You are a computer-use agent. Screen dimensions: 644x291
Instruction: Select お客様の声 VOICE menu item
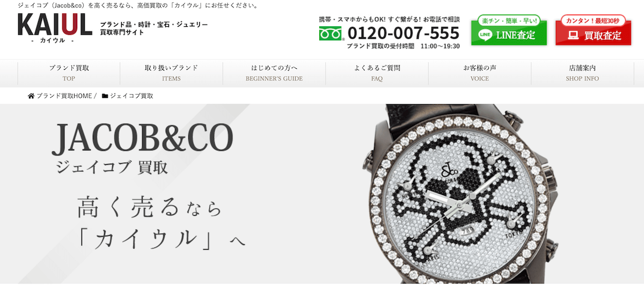[x=480, y=73]
